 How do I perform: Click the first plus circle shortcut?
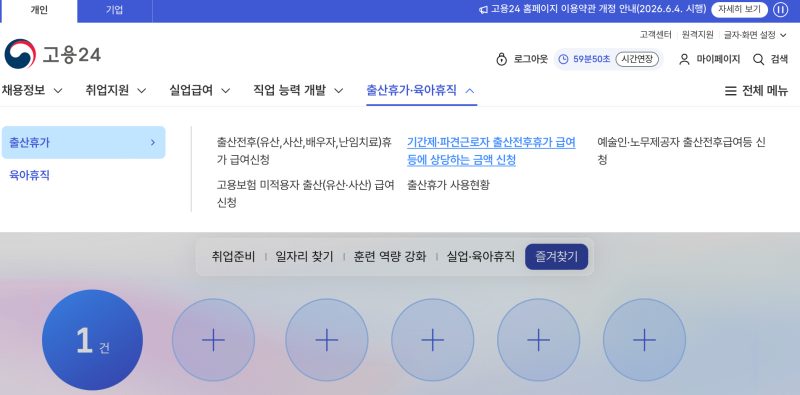click(x=213, y=340)
